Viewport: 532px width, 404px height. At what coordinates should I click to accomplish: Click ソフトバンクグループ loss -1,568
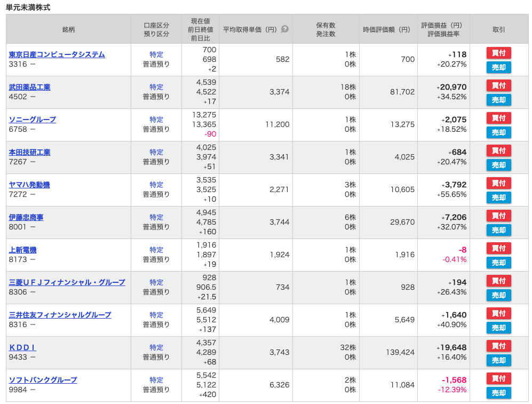point(454,380)
